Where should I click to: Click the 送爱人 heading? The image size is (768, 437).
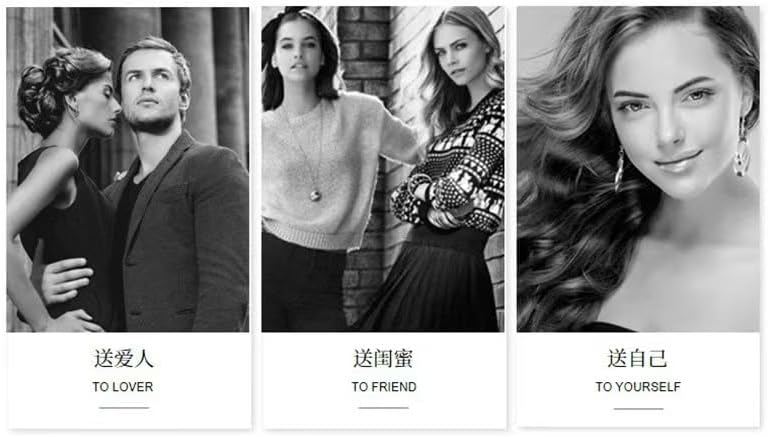(x=123, y=359)
